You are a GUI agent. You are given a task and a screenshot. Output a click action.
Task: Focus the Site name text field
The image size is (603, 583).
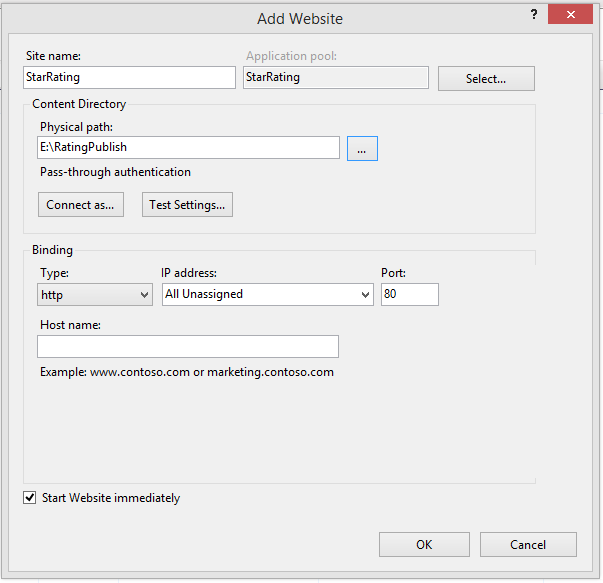(129, 77)
